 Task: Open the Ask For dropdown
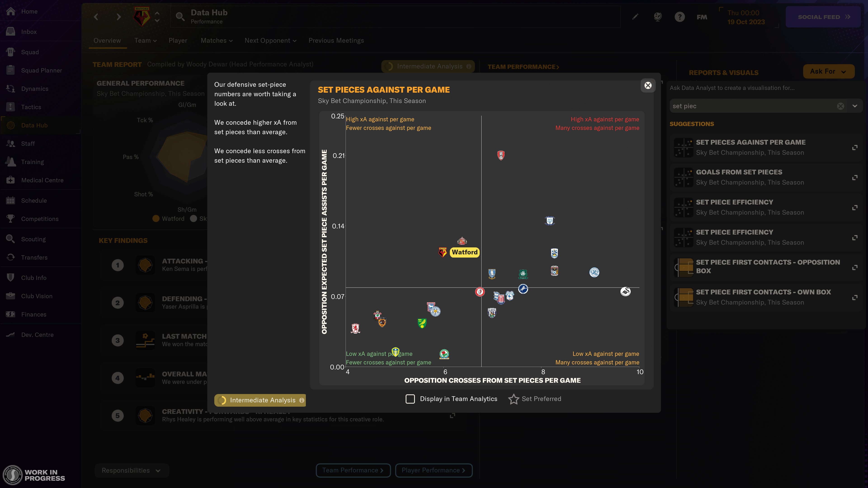tap(829, 71)
